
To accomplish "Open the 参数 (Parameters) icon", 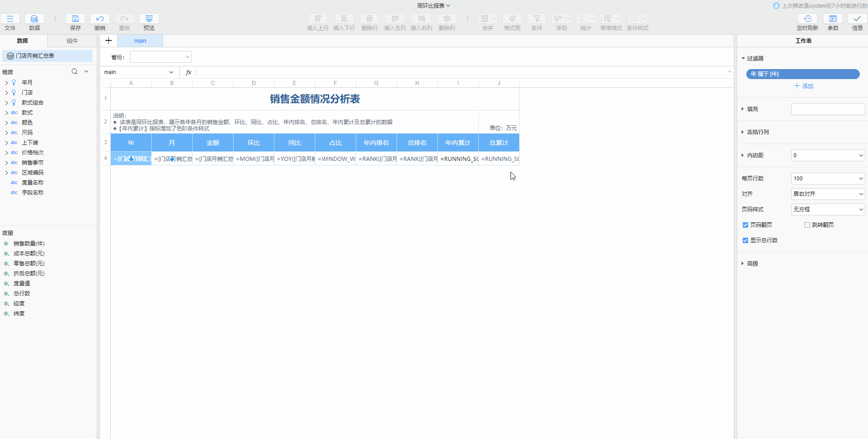I will click(833, 19).
